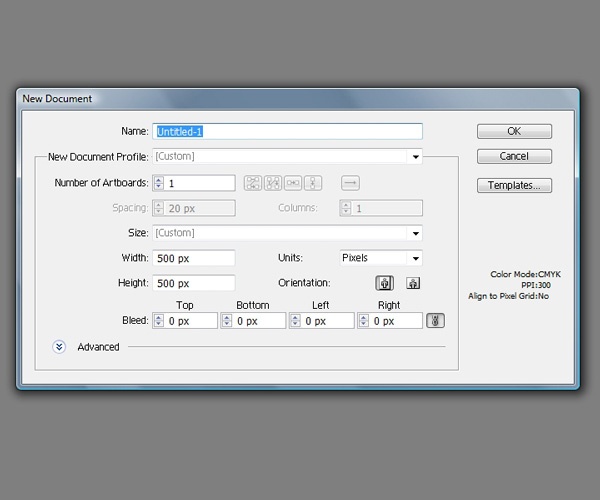Screen dimensions: 600x500
Task: Choose the Arrange by Column artboard icon
Action: (313, 183)
